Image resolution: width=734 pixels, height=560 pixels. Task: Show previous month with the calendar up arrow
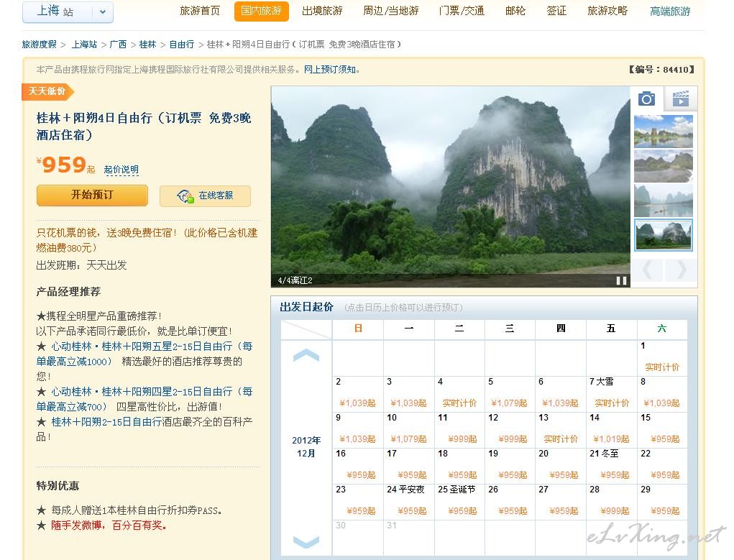tap(306, 355)
